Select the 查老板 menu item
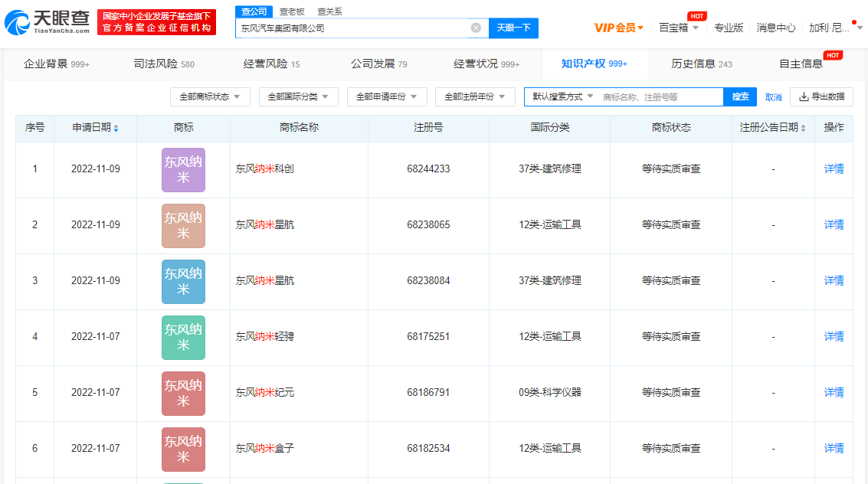Viewport: 868px width, 484px height. coord(290,11)
